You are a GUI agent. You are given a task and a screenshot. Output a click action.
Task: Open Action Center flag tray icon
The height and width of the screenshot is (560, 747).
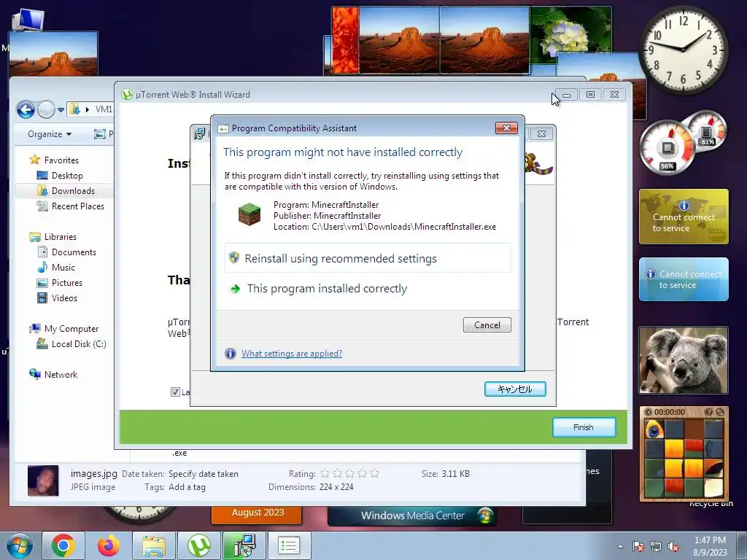click(x=638, y=546)
